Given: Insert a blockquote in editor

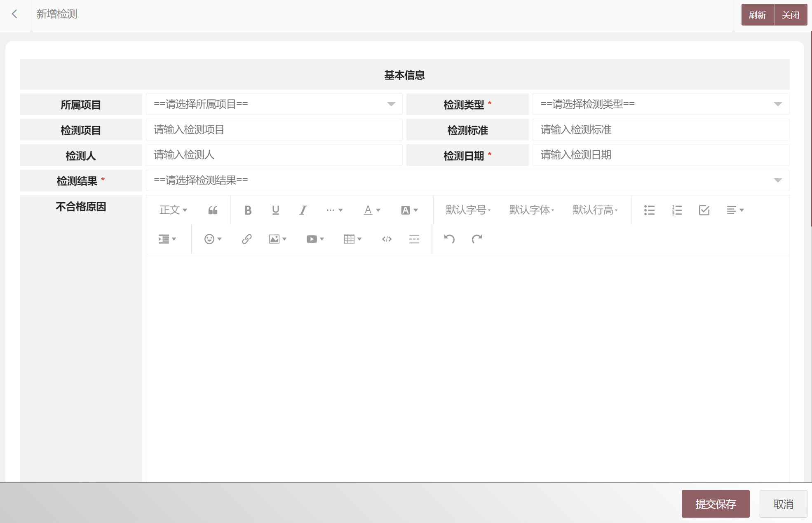Looking at the screenshot, I should 213,210.
